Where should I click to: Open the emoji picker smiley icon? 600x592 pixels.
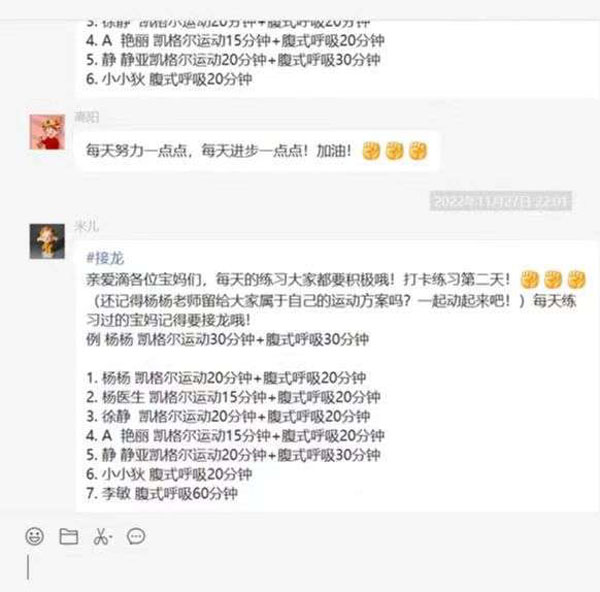tap(34, 536)
